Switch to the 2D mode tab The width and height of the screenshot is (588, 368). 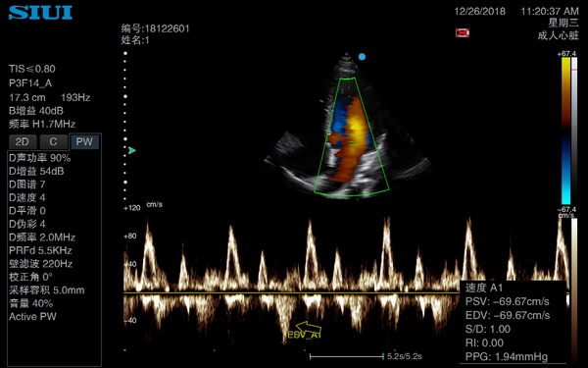coord(23,142)
